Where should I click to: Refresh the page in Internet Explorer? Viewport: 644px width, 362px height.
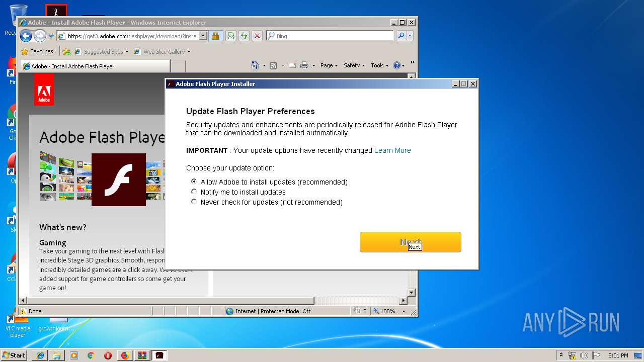coord(244,36)
